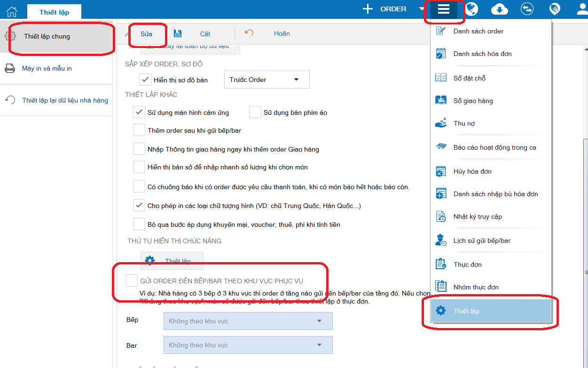Click Thiết lập button under thứ tự hiển thị
588x368 pixels.
[172, 261]
